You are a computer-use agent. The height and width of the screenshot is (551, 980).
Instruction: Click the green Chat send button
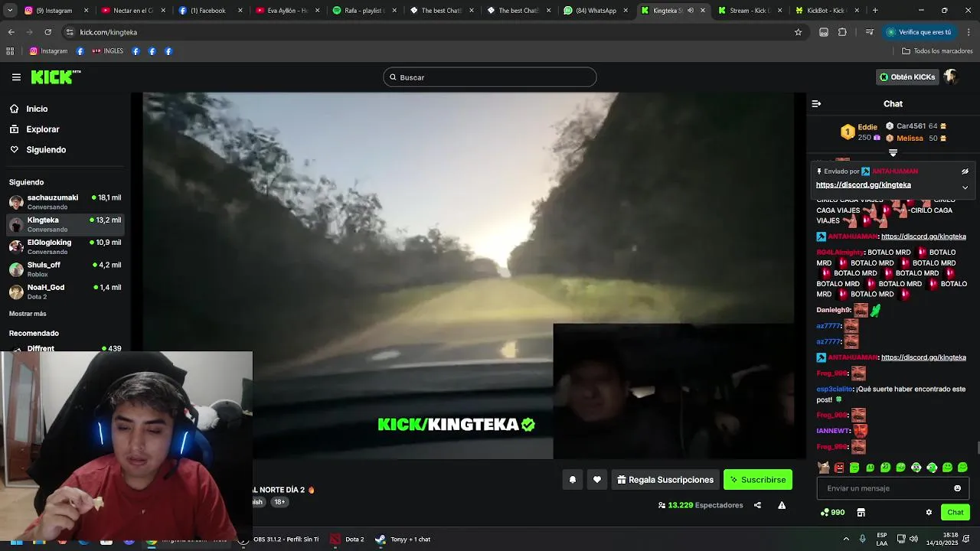(955, 512)
